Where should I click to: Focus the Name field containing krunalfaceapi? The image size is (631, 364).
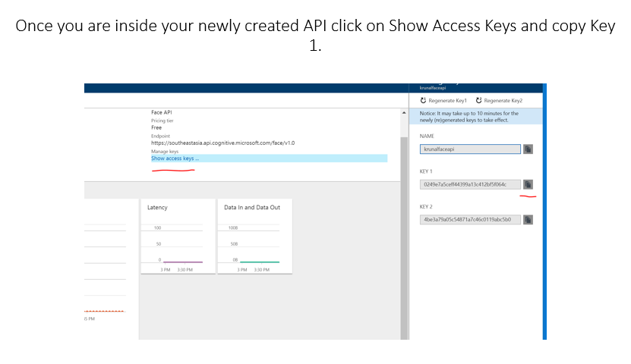469,149
